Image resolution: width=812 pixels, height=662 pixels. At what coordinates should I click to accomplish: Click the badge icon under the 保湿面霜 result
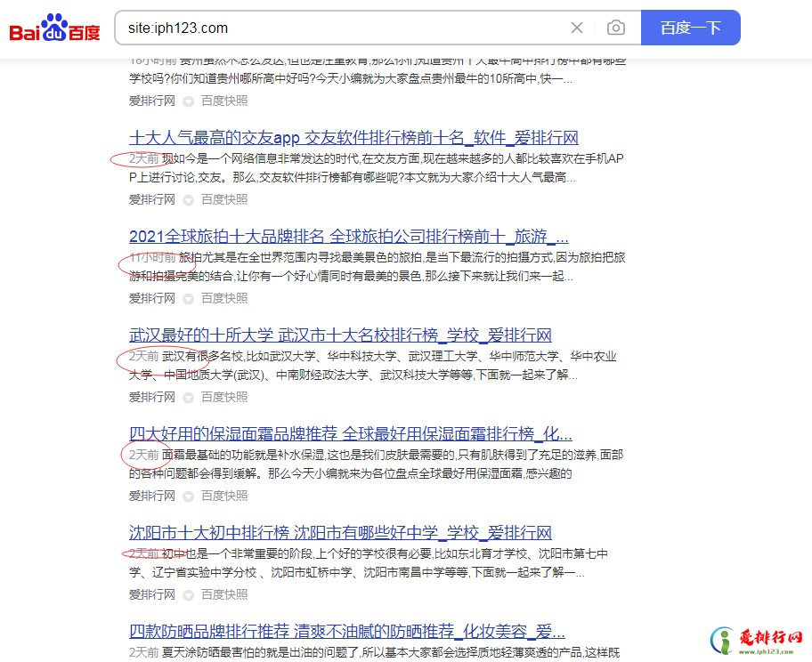point(188,496)
